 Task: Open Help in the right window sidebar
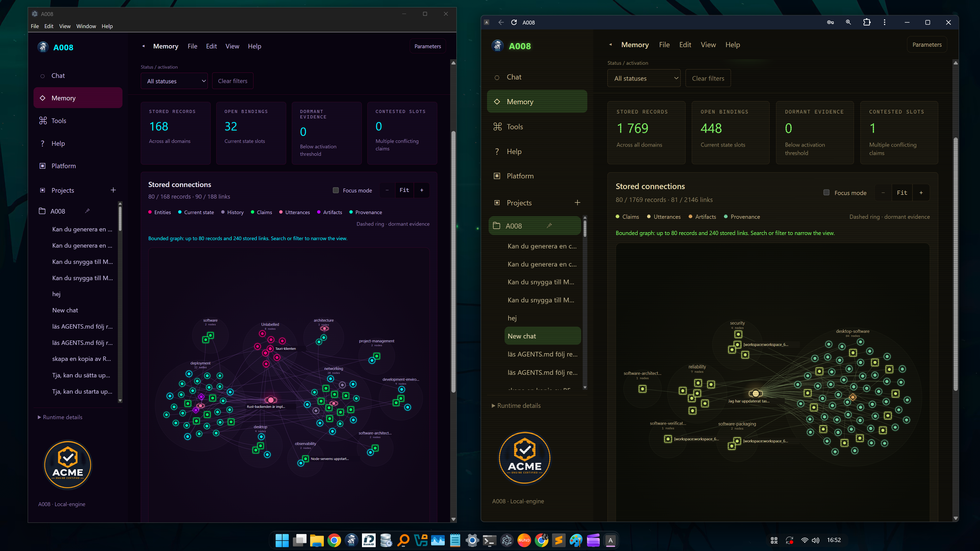click(x=537, y=151)
